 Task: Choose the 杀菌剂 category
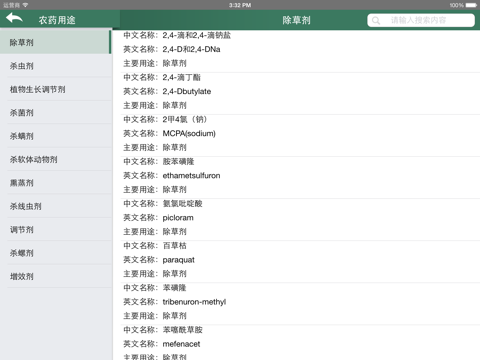[56, 112]
